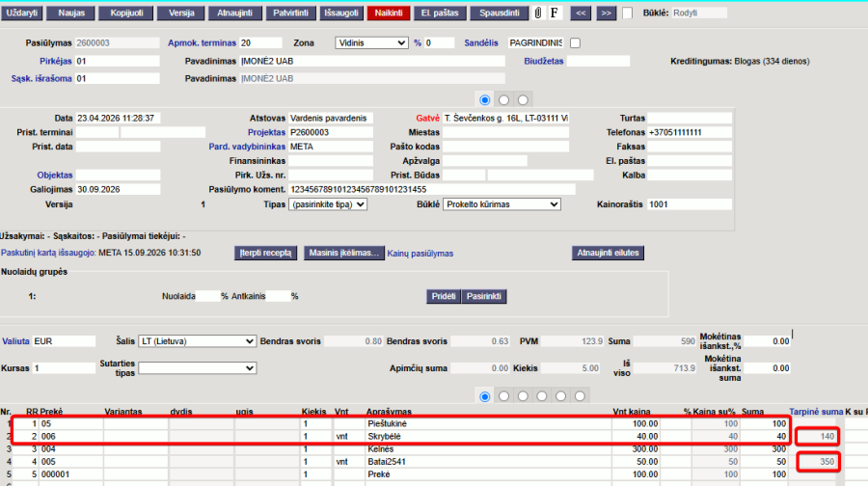Click Pirkėjas label link
868x486 pixels.
pyautogui.click(x=55, y=61)
